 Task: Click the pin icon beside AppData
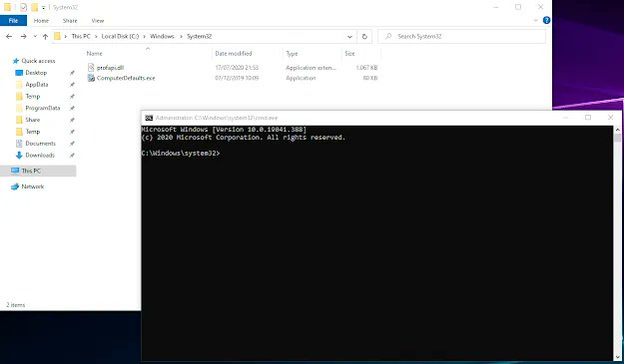coord(72,85)
